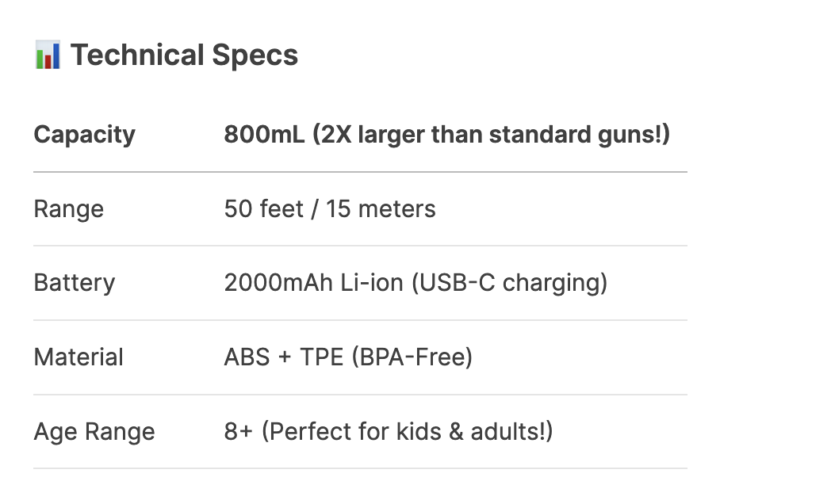Select the Capacity header cell

pyautogui.click(x=84, y=135)
